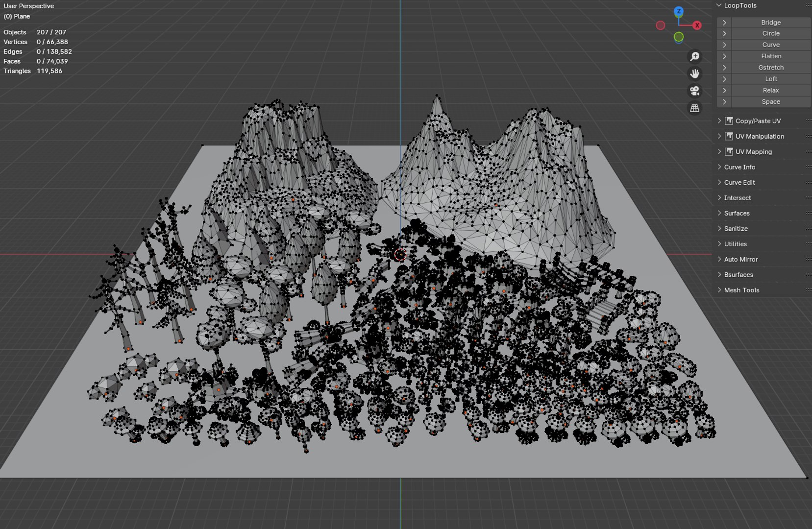Click the green Y axis circle on the gizmo
The height and width of the screenshot is (529, 812).
(679, 37)
